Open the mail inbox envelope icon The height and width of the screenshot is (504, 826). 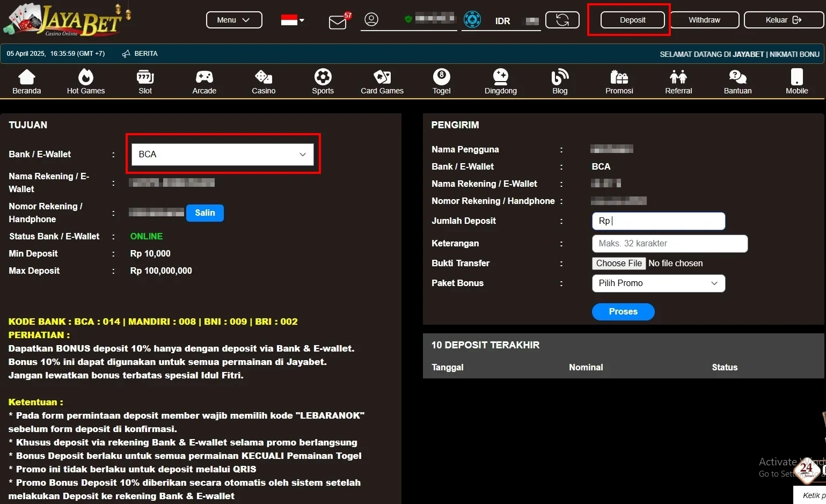338,22
